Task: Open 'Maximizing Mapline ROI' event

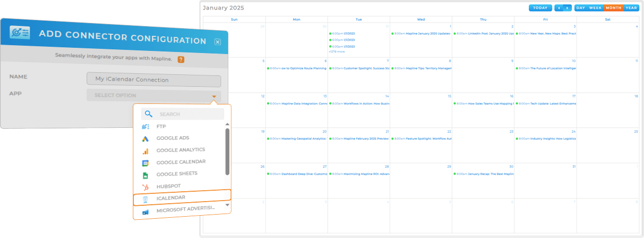Action: point(359,174)
